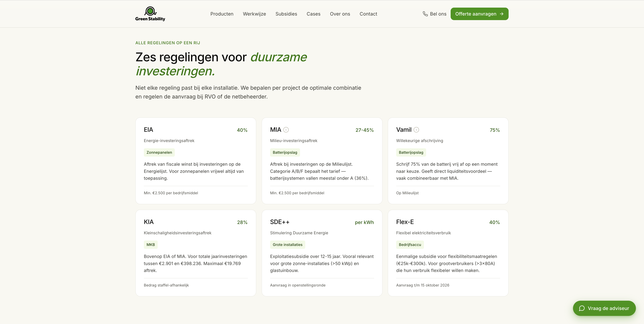This screenshot has width=644, height=324.
Task: Open the Over ons page
Action: click(340, 14)
